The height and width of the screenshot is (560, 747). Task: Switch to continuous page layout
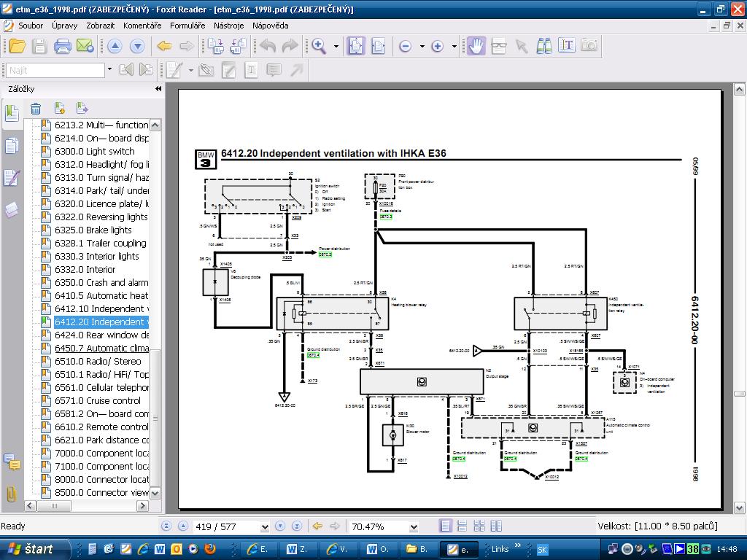462,526
